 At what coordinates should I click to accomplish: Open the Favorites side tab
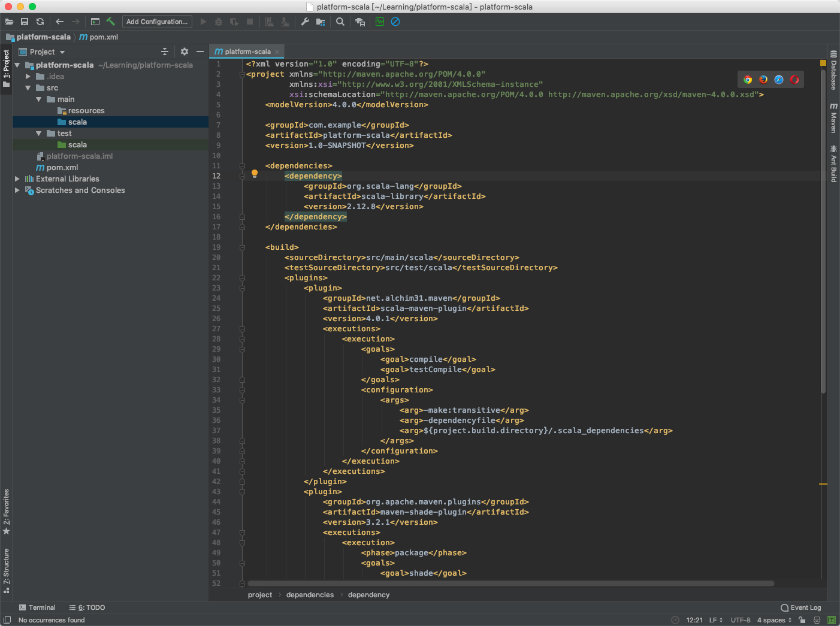pos(6,512)
